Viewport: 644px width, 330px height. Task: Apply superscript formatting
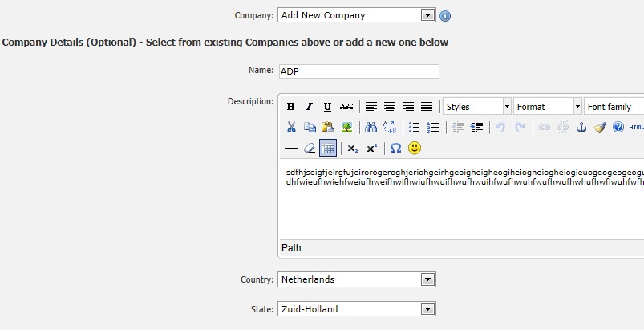coord(371,148)
